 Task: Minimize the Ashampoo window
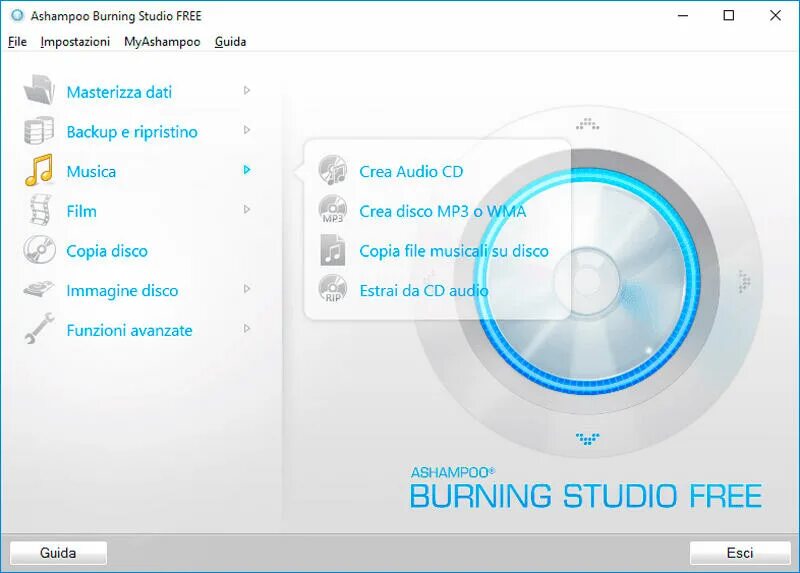click(683, 16)
